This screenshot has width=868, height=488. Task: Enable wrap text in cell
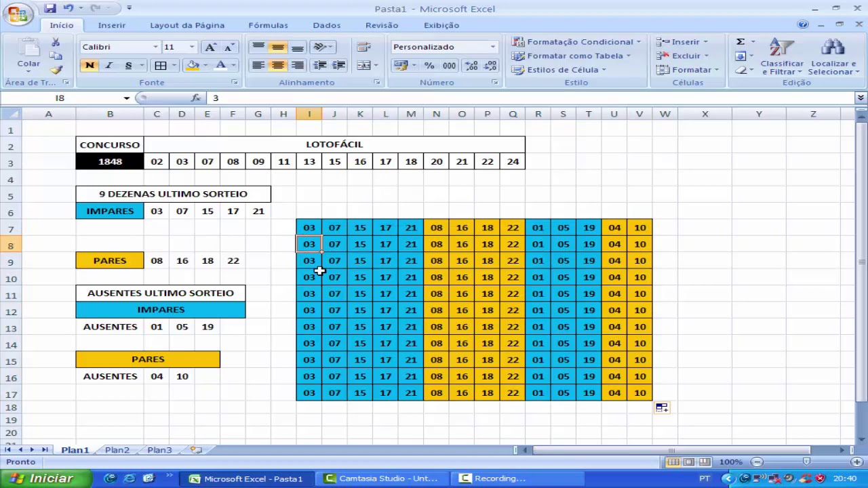pyautogui.click(x=363, y=47)
